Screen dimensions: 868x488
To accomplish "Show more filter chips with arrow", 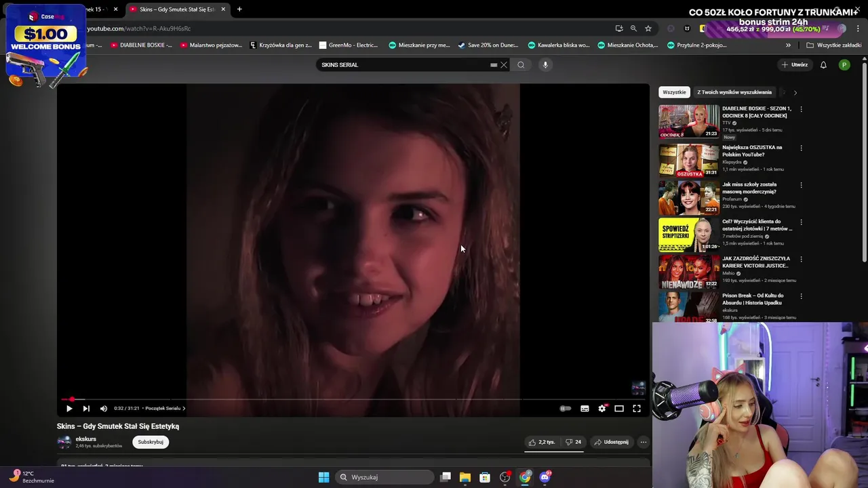I will click(795, 92).
